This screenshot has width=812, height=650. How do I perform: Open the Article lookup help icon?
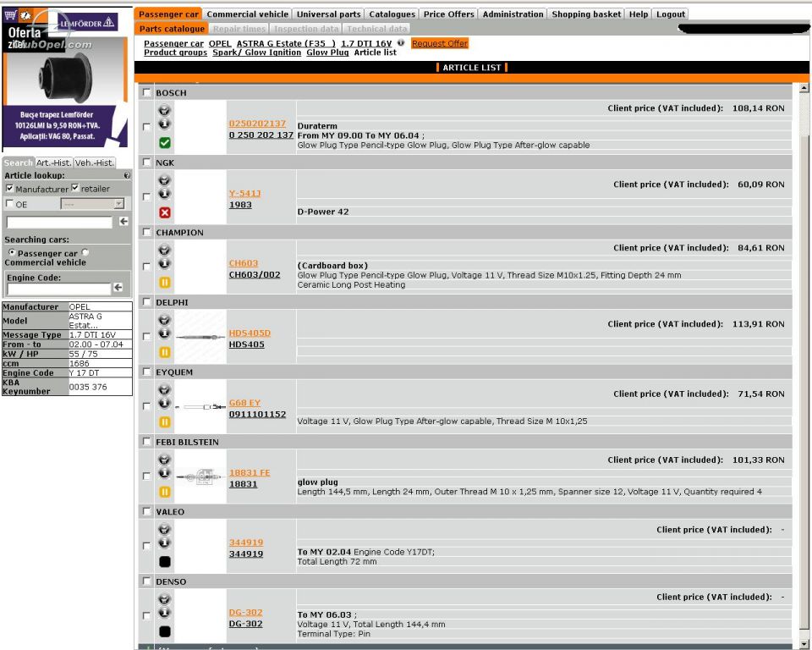coord(127,175)
